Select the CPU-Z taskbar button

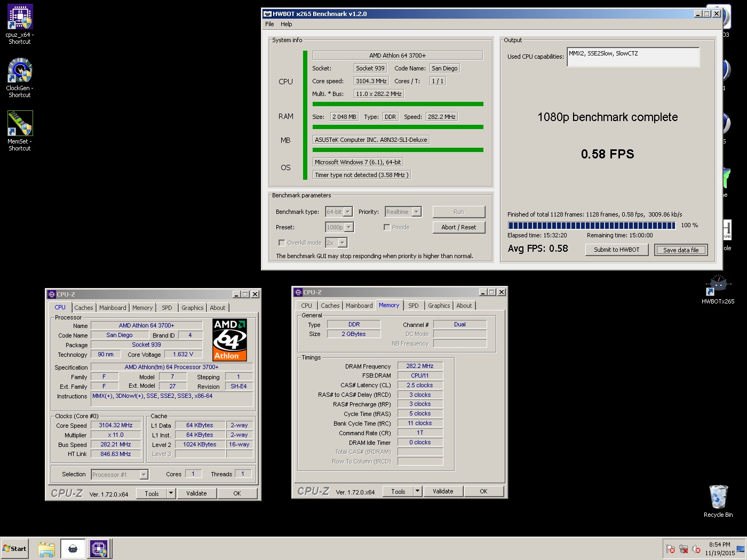(99, 549)
